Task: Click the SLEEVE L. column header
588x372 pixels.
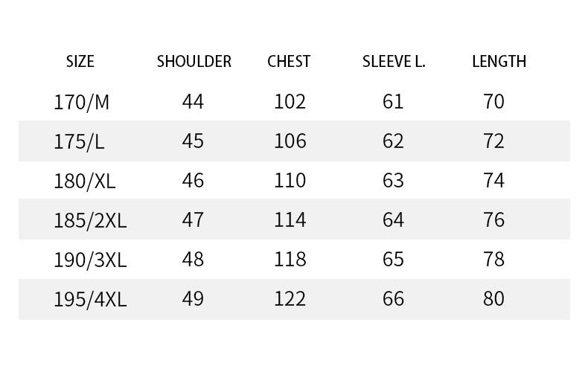Action: 394,62
